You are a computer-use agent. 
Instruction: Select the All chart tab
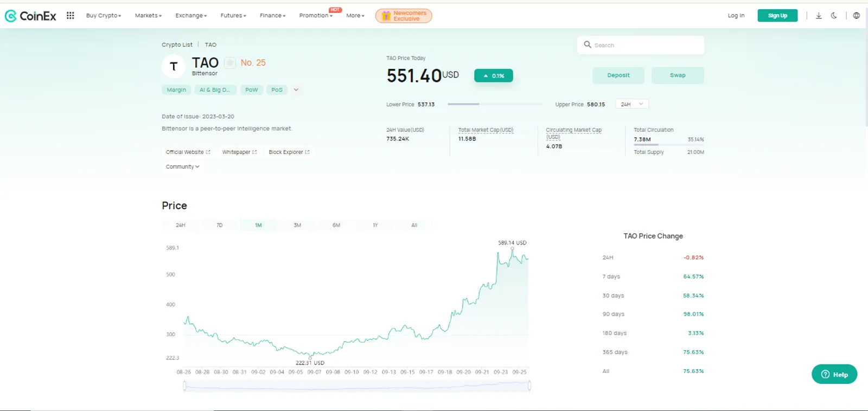(x=414, y=225)
